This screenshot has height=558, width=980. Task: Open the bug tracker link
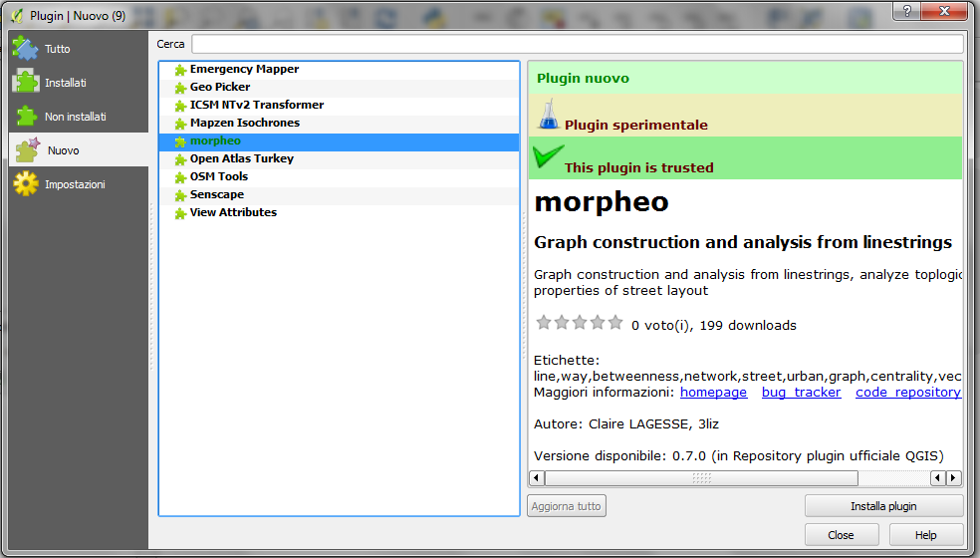click(x=802, y=393)
